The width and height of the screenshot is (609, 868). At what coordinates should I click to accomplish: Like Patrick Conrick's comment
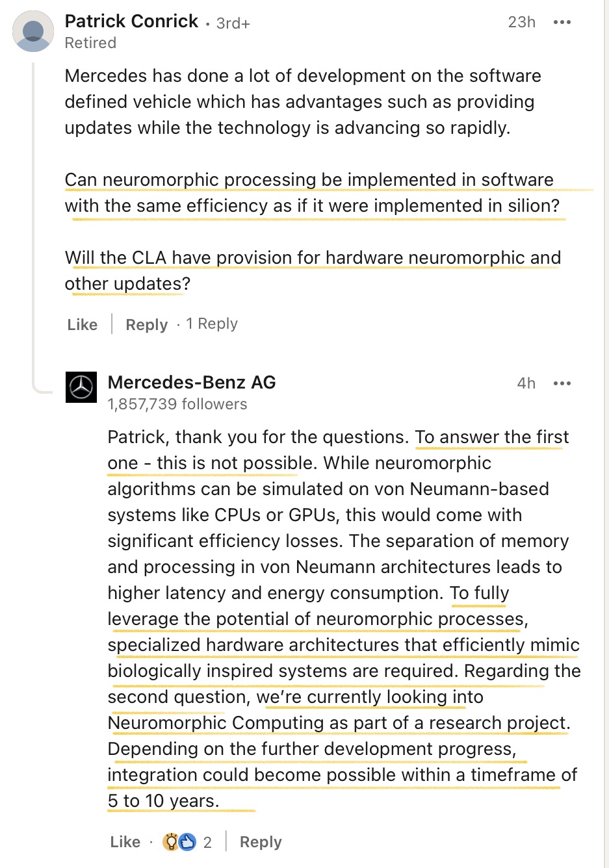click(x=83, y=324)
